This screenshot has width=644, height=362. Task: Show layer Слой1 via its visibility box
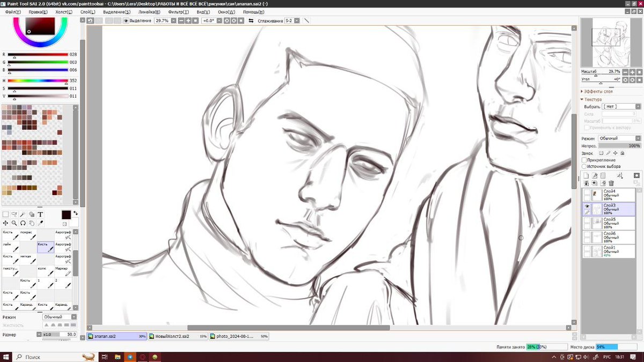click(587, 248)
